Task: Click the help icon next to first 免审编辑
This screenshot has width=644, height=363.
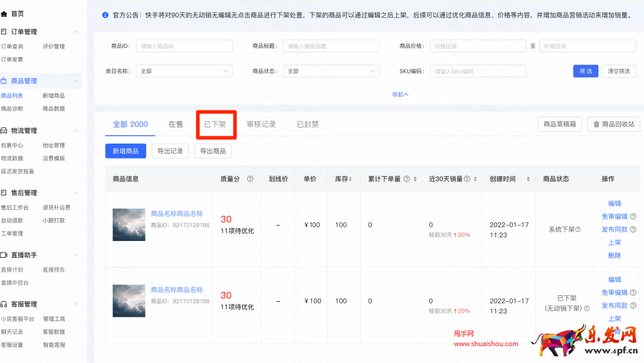Action: (x=633, y=216)
